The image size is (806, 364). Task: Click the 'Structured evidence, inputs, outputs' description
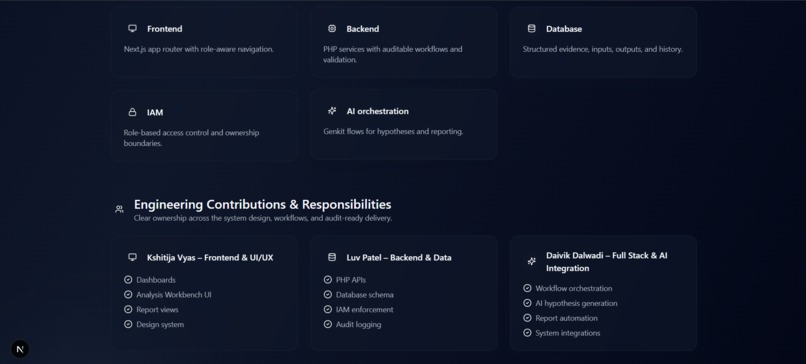[x=602, y=49]
